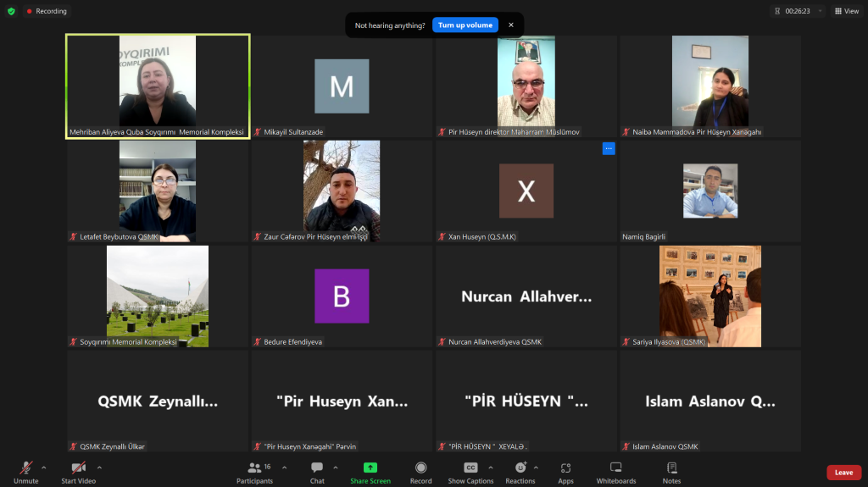Expand video options arrow beside Start Video

(x=100, y=468)
